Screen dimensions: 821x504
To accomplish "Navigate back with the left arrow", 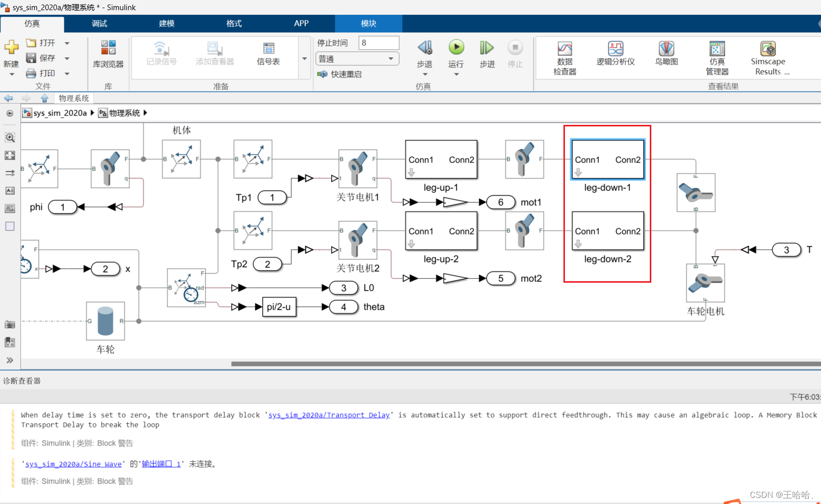I will (x=8, y=98).
